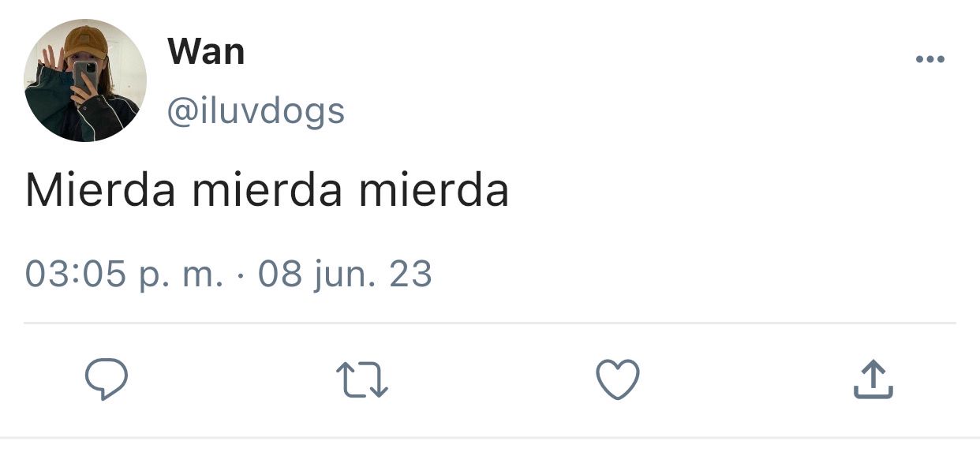Toggle the retweet state of Wan's post

click(362, 379)
